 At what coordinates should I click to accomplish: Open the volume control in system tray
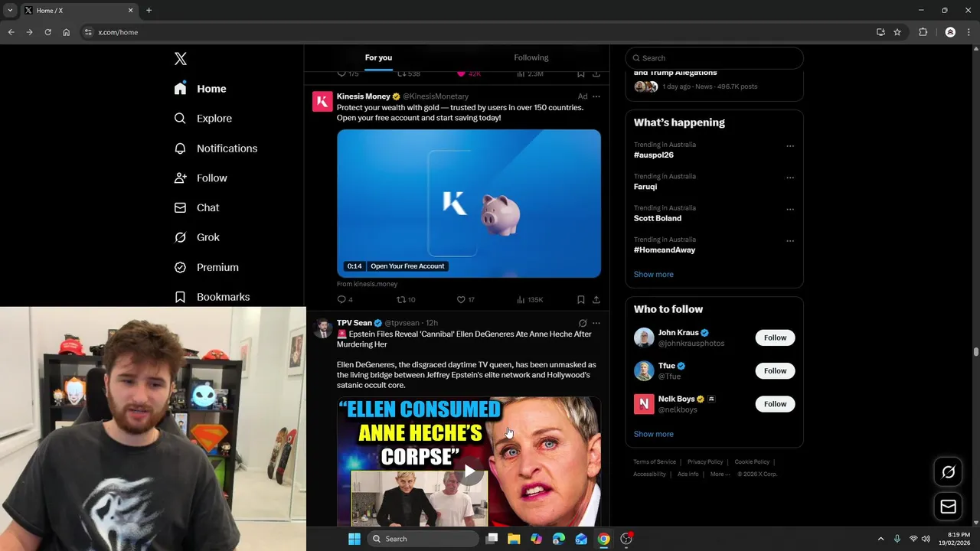tap(926, 539)
